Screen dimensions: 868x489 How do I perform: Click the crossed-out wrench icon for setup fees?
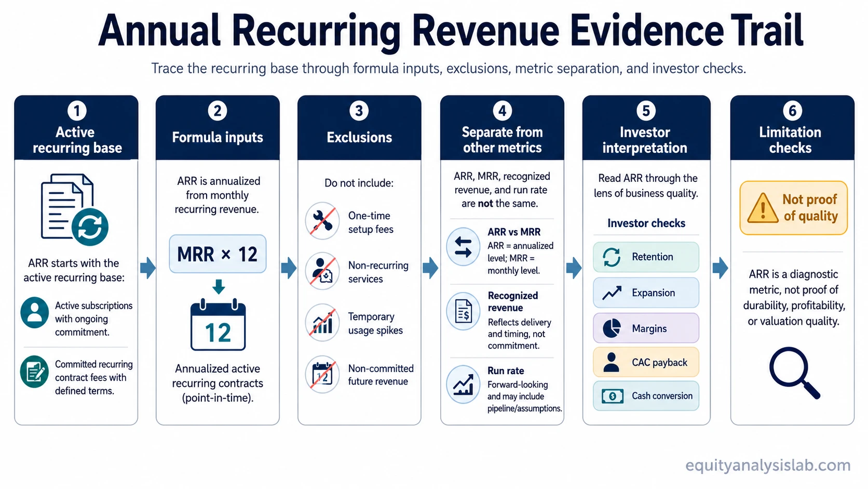(x=322, y=221)
